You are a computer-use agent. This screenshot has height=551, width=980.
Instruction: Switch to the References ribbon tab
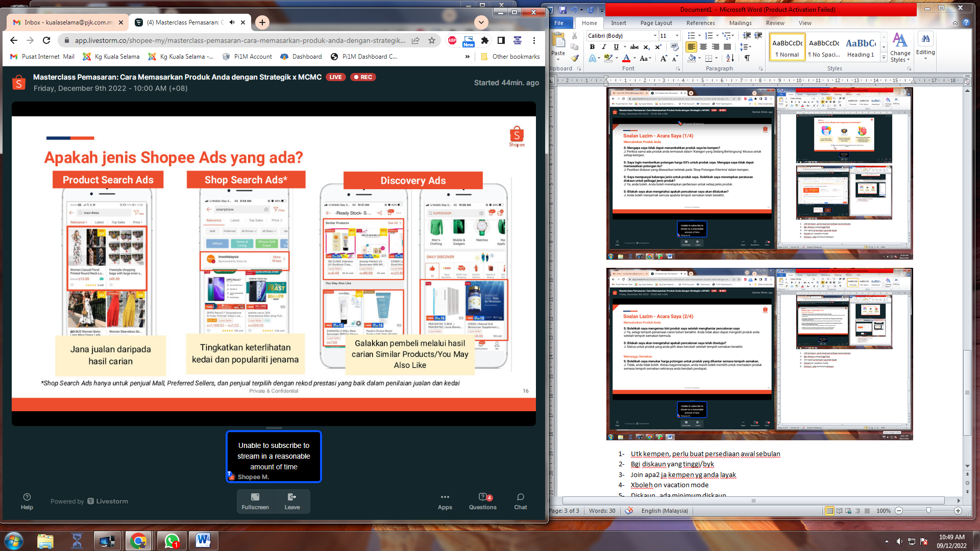(700, 23)
